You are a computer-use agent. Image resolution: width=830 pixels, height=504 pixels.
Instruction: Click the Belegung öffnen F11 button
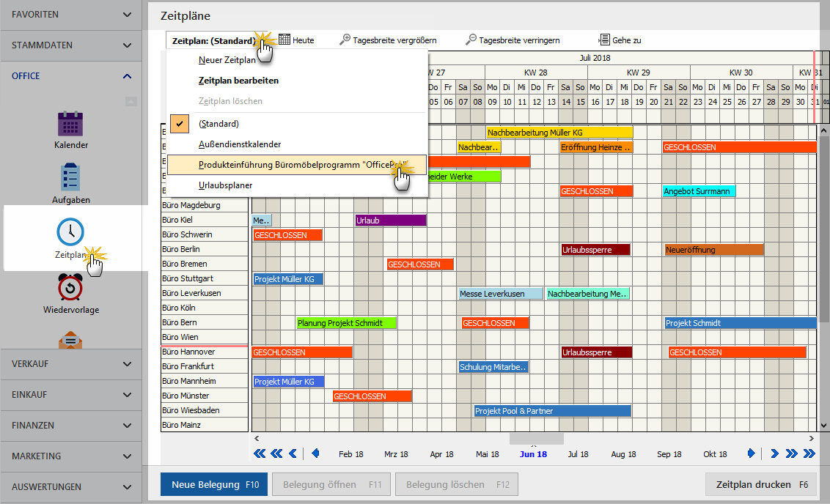pos(331,484)
